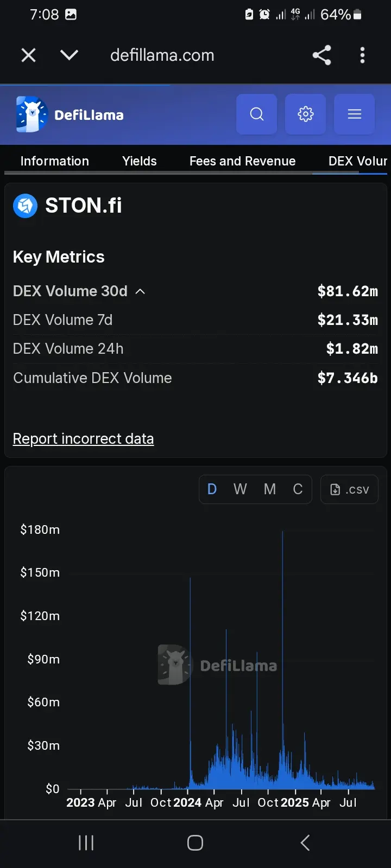Select the $1.82m value
This screenshot has width=391, height=868.
352,349
